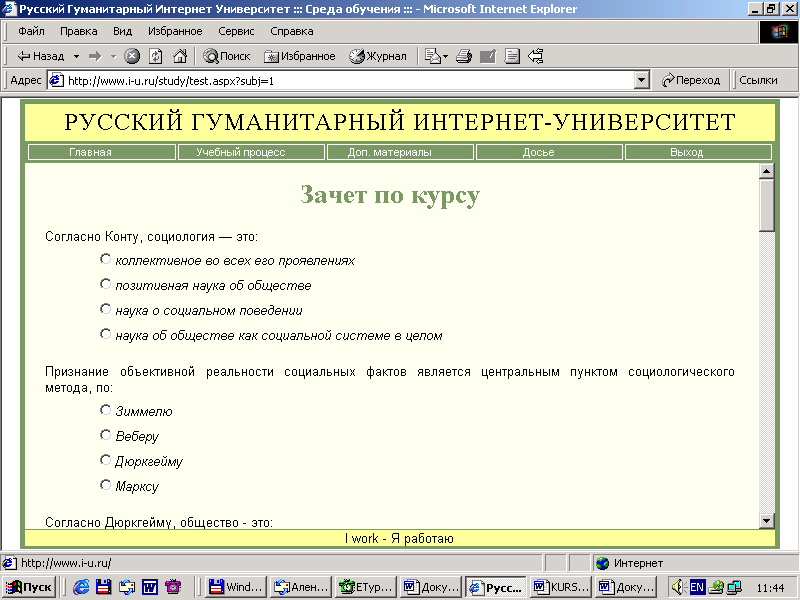
Task: Open the Forward button history dropdown arrow
Action: [x=113, y=56]
